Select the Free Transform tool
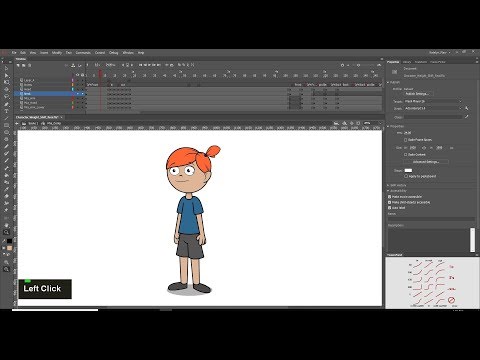This screenshot has height=360, width=480. click(x=6, y=82)
